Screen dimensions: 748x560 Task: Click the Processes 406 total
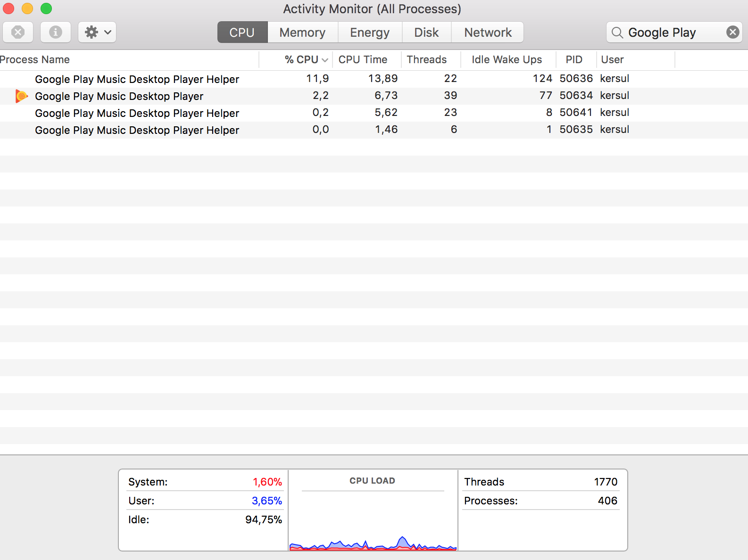click(607, 501)
